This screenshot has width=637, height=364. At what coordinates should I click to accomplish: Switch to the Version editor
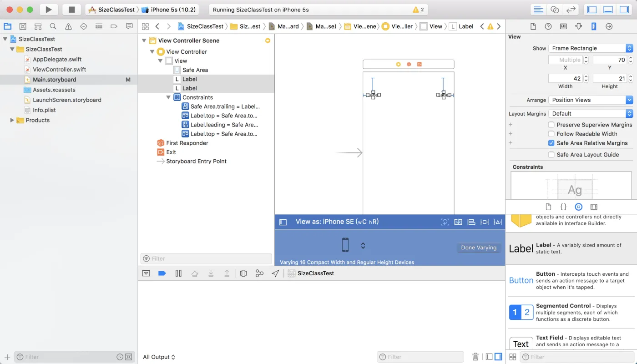[x=570, y=10]
